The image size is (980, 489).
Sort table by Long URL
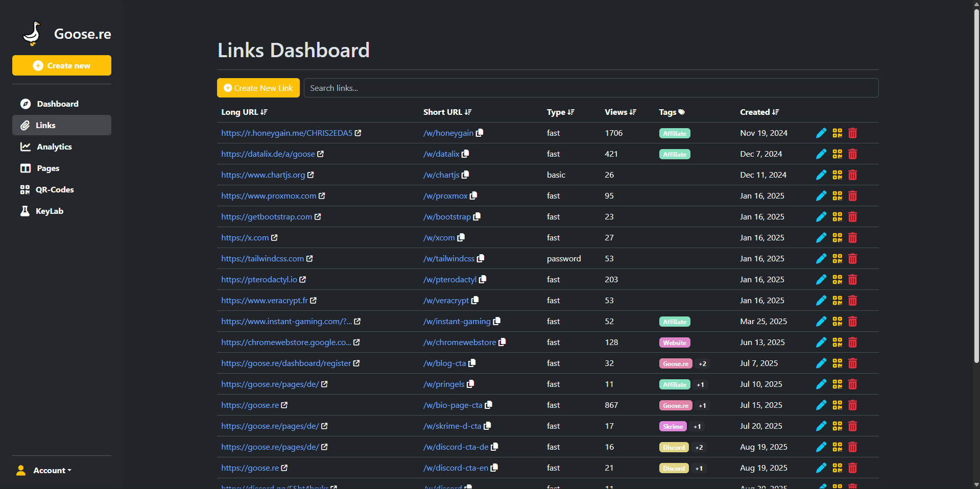click(244, 112)
